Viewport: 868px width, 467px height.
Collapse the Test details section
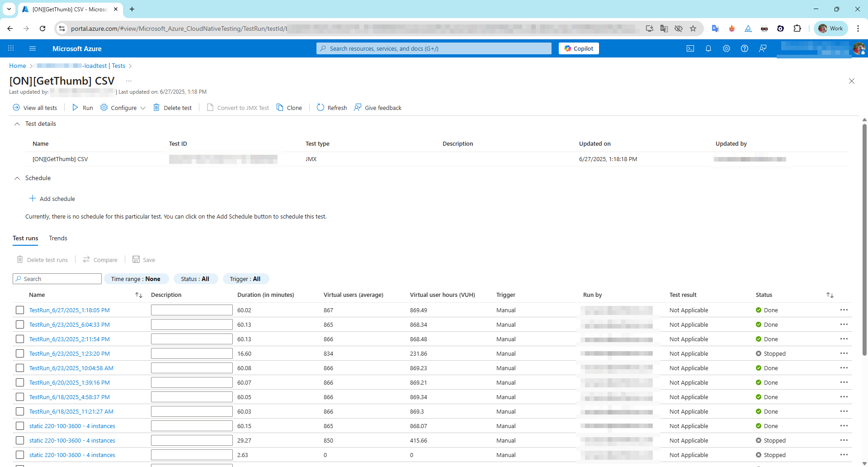[x=17, y=124]
